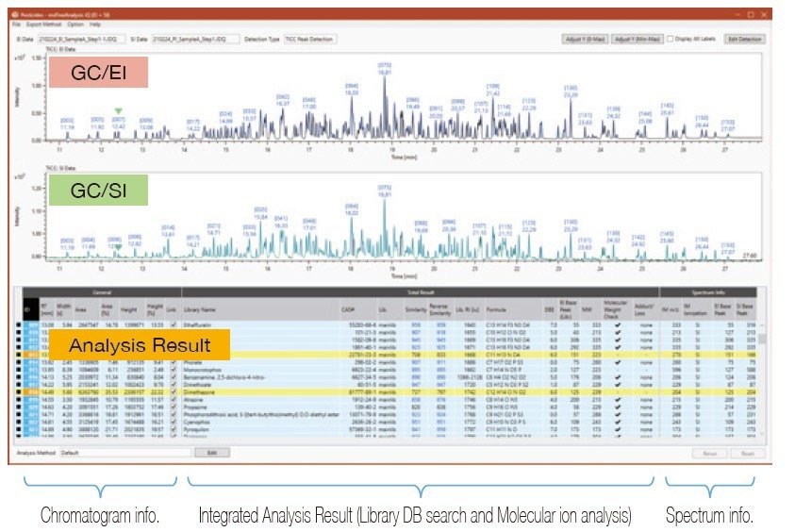
Task: Select peak label [153] in the SI chromatogram
Action: 728,245
